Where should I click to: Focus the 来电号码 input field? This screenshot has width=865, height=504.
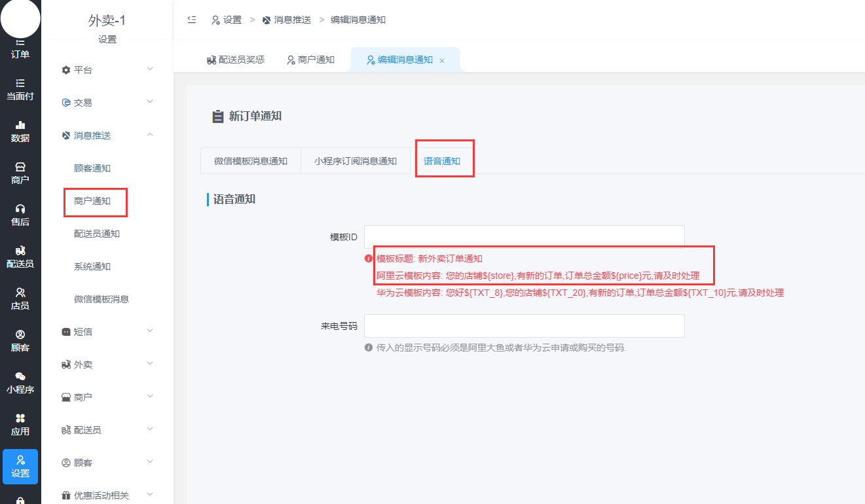525,326
